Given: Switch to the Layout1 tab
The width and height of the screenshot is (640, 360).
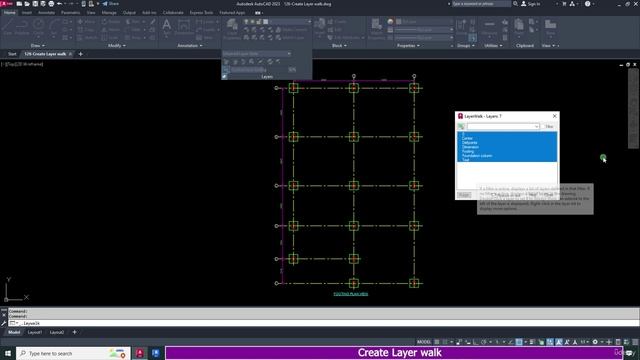Looking at the screenshot, I should 35,332.
